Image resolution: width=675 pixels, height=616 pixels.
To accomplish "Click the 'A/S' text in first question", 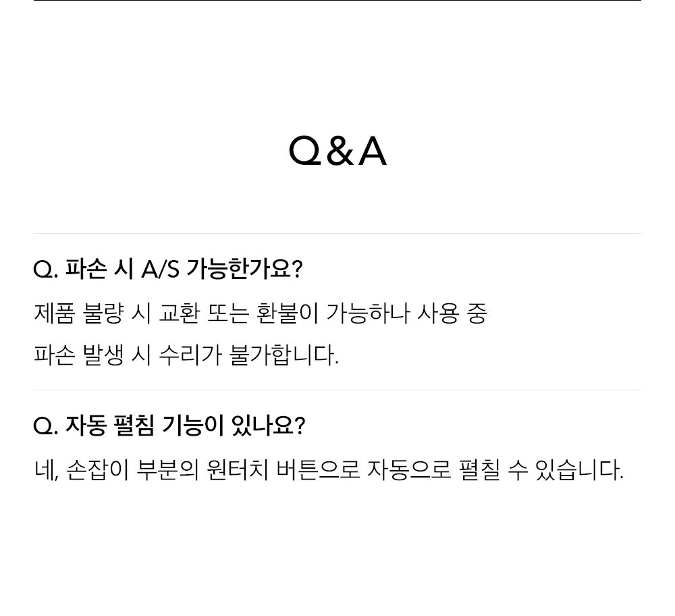I will click(x=160, y=269).
